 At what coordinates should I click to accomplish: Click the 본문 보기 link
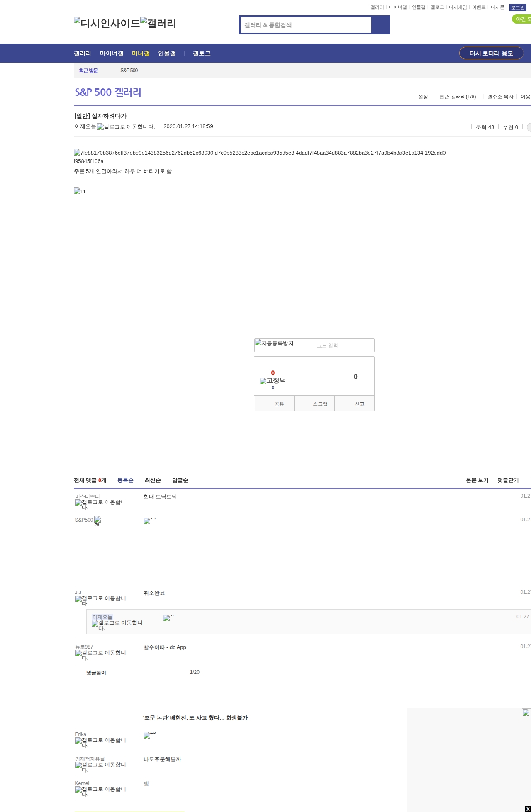[x=477, y=480]
